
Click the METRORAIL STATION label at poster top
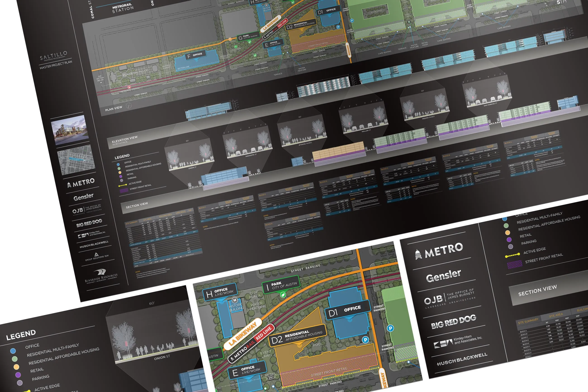pyautogui.click(x=122, y=8)
